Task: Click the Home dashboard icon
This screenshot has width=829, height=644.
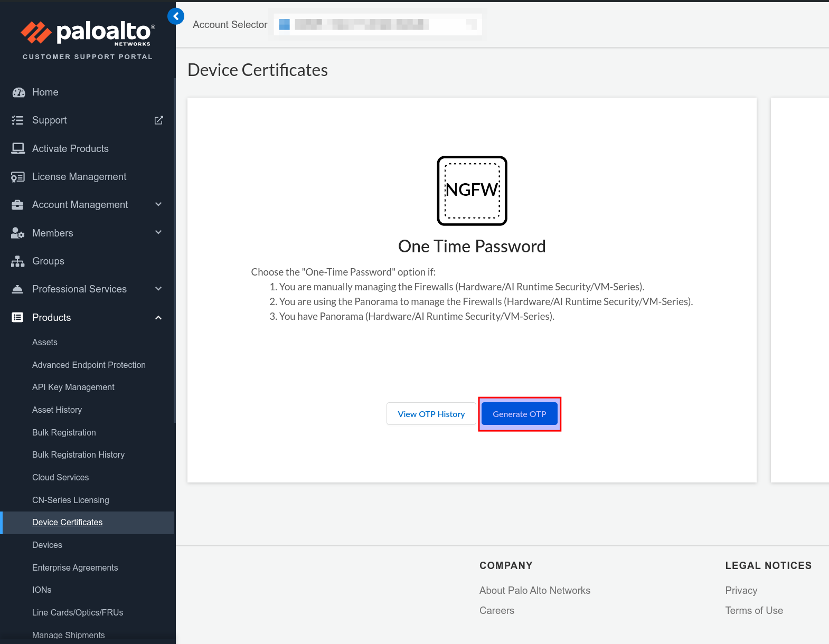Action: [18, 92]
